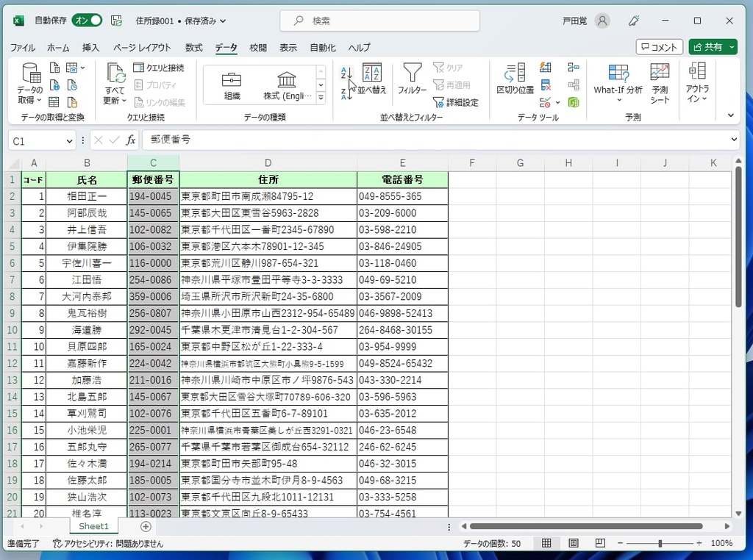Screen dimensions: 753x560
Task: Click the コメント (Comments) button
Action: [660, 47]
